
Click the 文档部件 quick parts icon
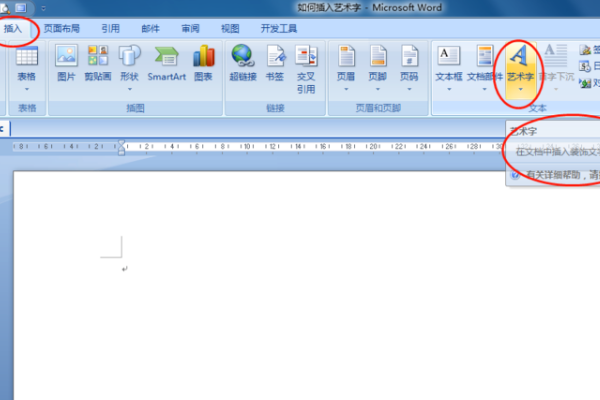(484, 56)
